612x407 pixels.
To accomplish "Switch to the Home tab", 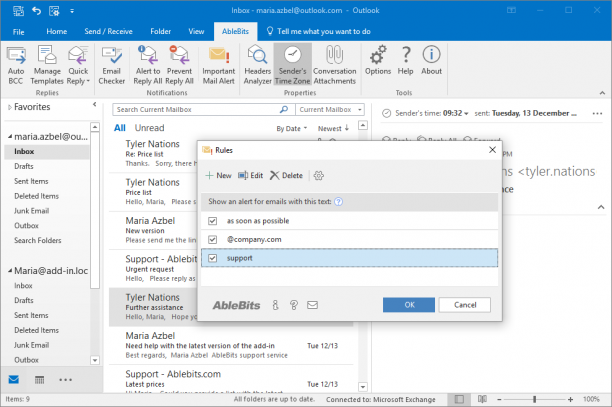I will tap(57, 32).
